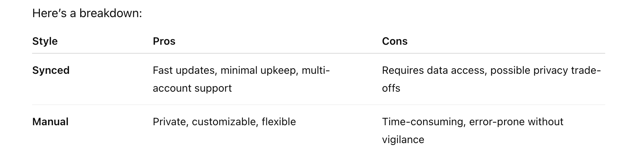Click the "Here's a breakdown:" intro text
Screen dimensions: 644x158
pyautogui.click(x=87, y=13)
